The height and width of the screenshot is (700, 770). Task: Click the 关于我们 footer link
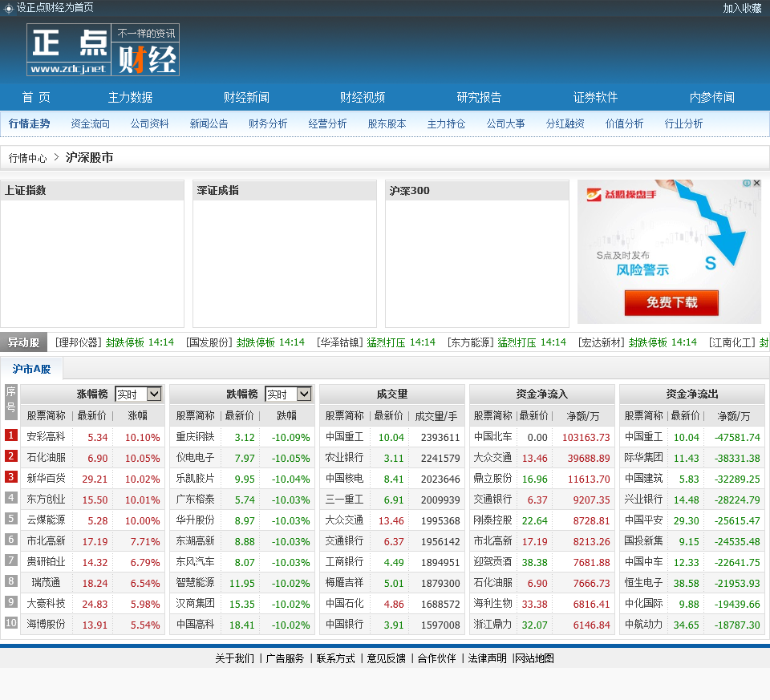tap(235, 658)
